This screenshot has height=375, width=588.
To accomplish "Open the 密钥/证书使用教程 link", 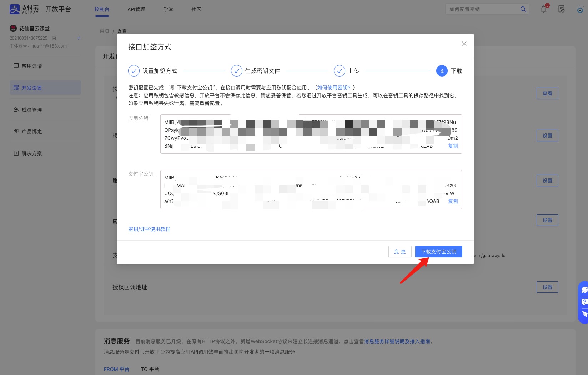I will point(149,229).
